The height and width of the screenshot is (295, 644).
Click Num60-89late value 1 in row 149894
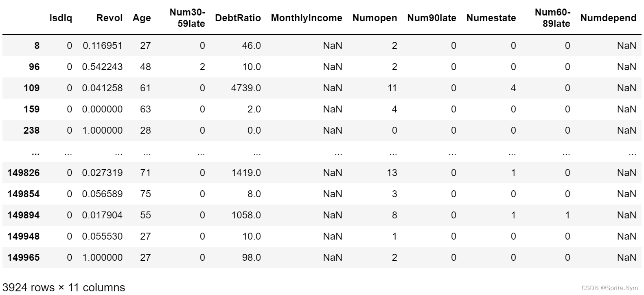coord(567,215)
